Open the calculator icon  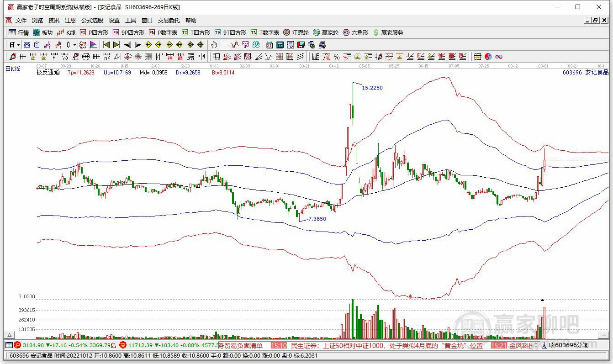coord(280,45)
